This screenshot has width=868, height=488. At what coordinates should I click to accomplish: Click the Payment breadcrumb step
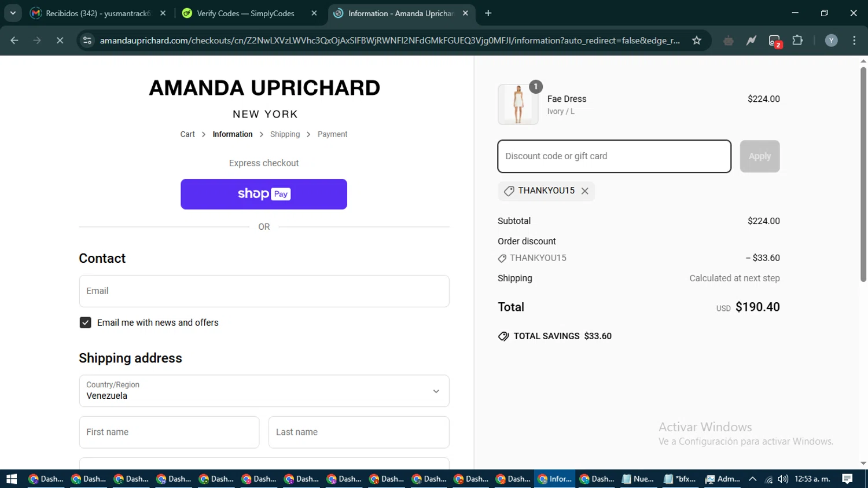coord(332,134)
